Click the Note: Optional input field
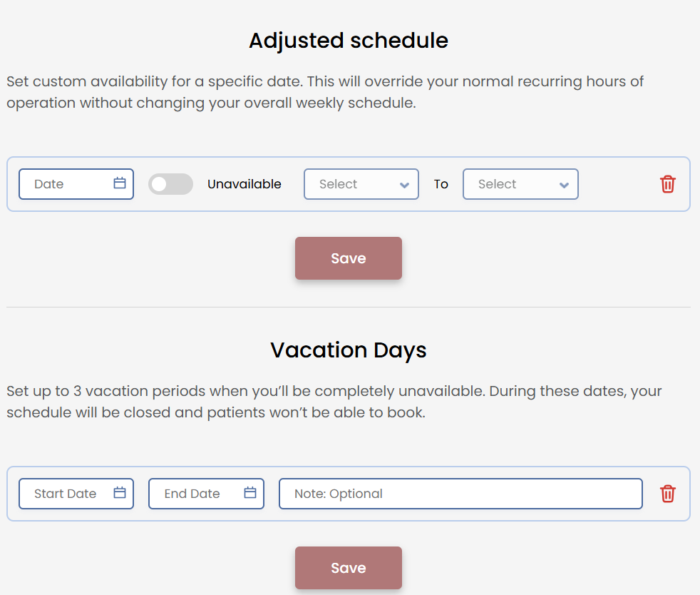700x595 pixels. [460, 493]
